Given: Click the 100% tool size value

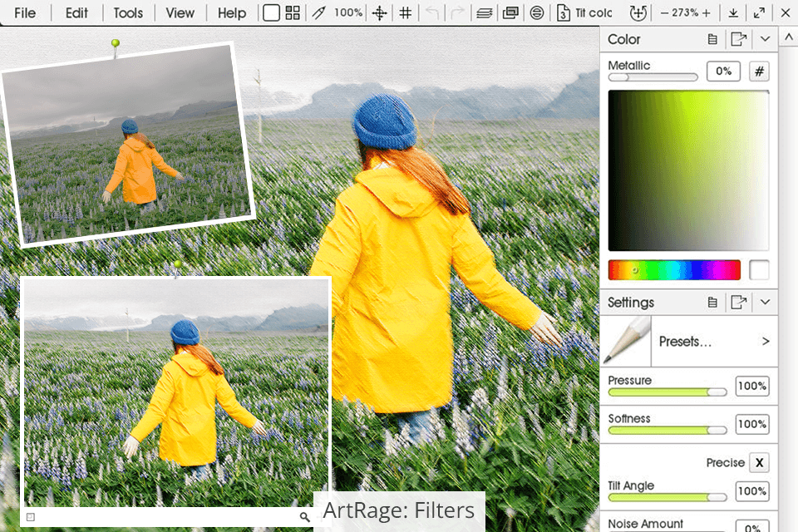Looking at the screenshot, I should click(x=347, y=12).
